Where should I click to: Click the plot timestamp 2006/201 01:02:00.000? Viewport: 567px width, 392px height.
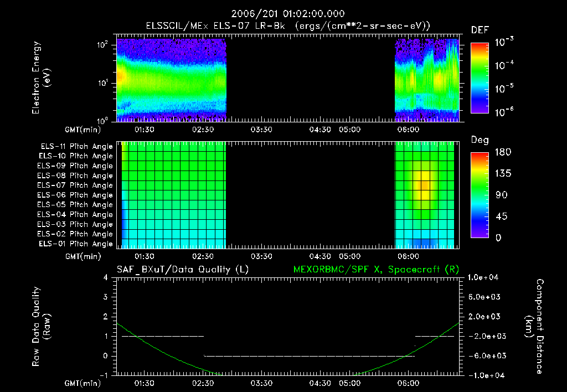click(287, 14)
